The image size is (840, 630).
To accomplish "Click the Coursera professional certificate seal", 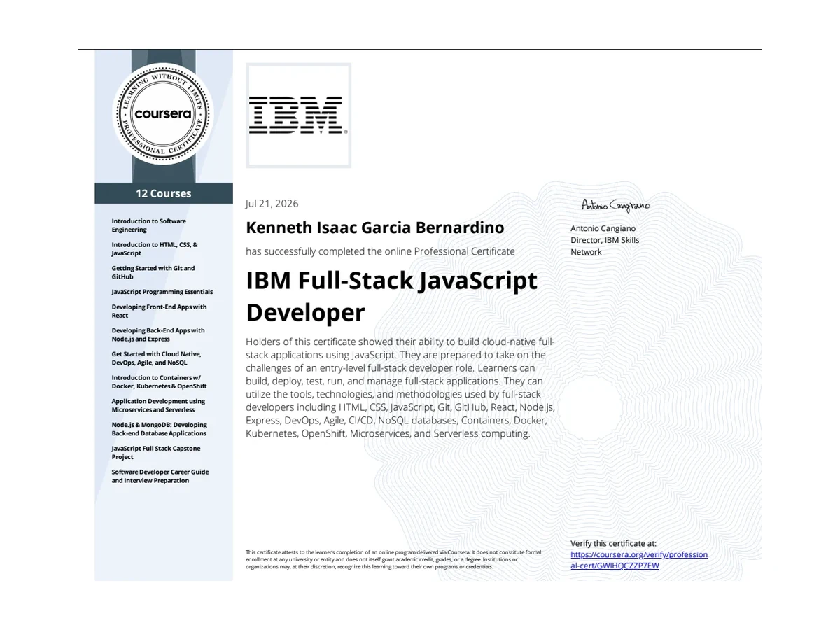I will pos(162,114).
